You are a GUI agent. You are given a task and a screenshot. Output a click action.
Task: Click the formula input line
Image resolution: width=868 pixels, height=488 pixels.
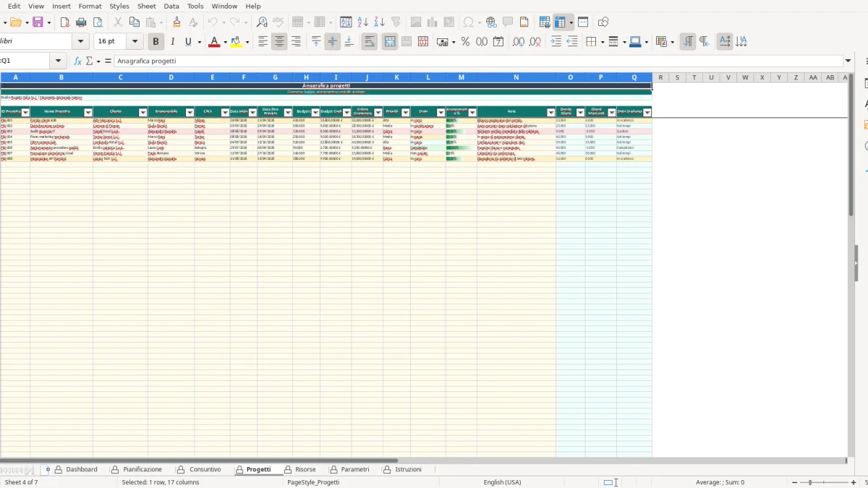(x=478, y=61)
